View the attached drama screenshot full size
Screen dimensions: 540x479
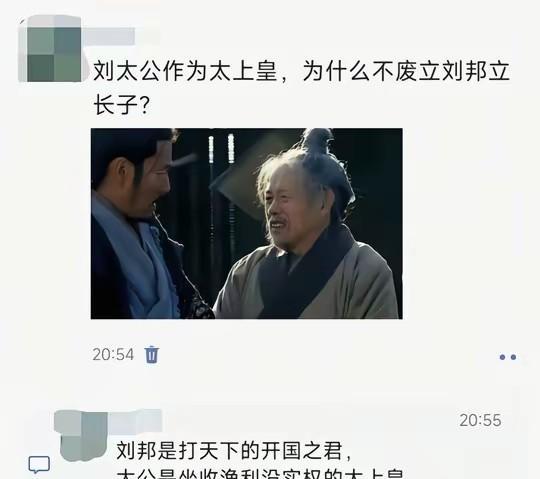[x=247, y=223]
